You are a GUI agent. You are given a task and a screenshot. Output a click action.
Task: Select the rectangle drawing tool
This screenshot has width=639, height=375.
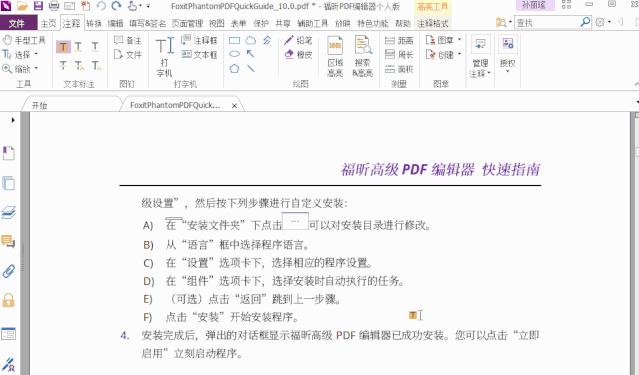[x=234, y=40]
